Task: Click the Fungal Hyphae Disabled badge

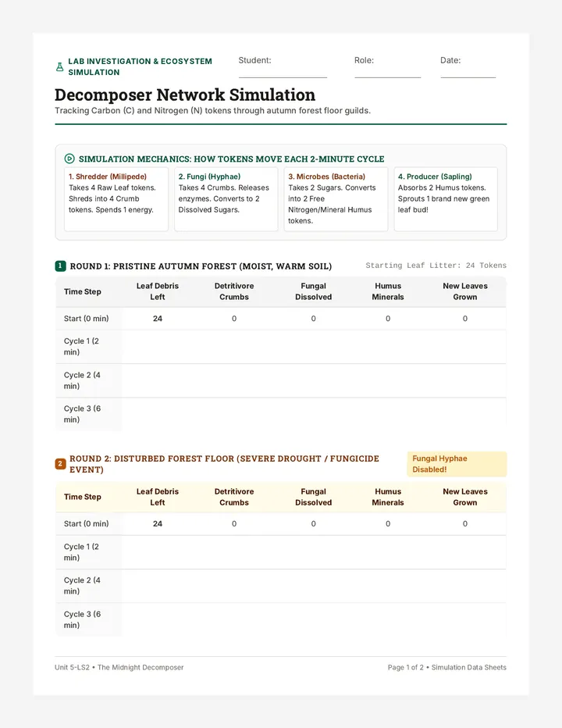Action: pyautogui.click(x=457, y=464)
